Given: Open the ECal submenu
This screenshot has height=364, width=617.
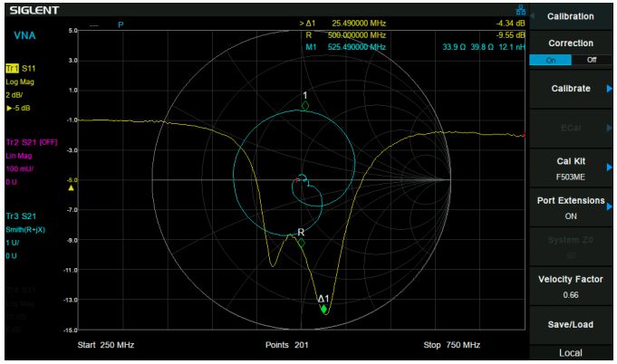Looking at the screenshot, I should click(571, 128).
